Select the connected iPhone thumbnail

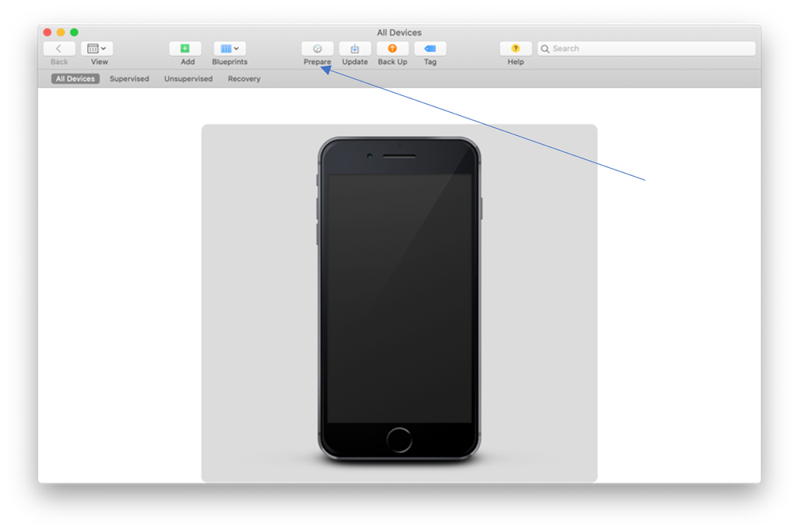pyautogui.click(x=399, y=302)
